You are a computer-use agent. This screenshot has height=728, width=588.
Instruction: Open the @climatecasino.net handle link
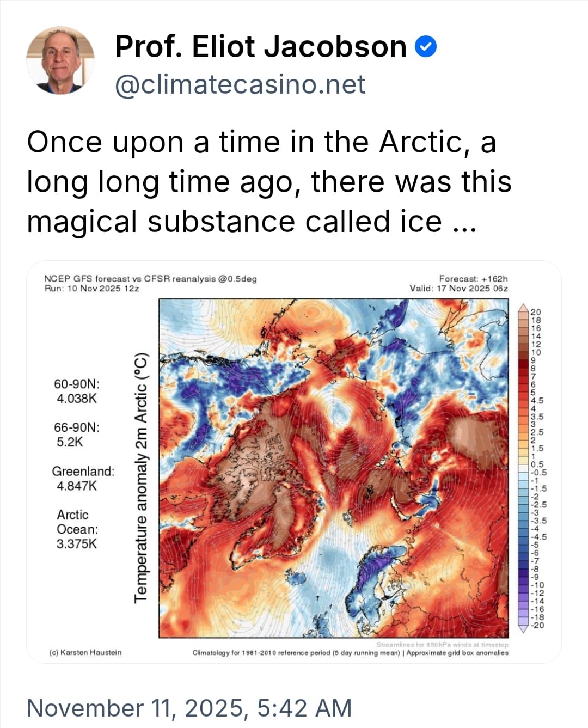[x=240, y=84]
